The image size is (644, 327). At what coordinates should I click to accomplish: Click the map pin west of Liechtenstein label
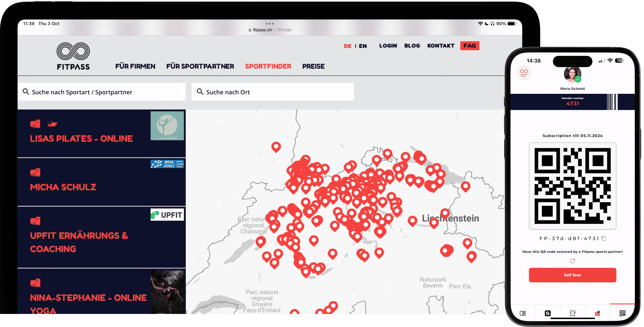click(x=412, y=221)
